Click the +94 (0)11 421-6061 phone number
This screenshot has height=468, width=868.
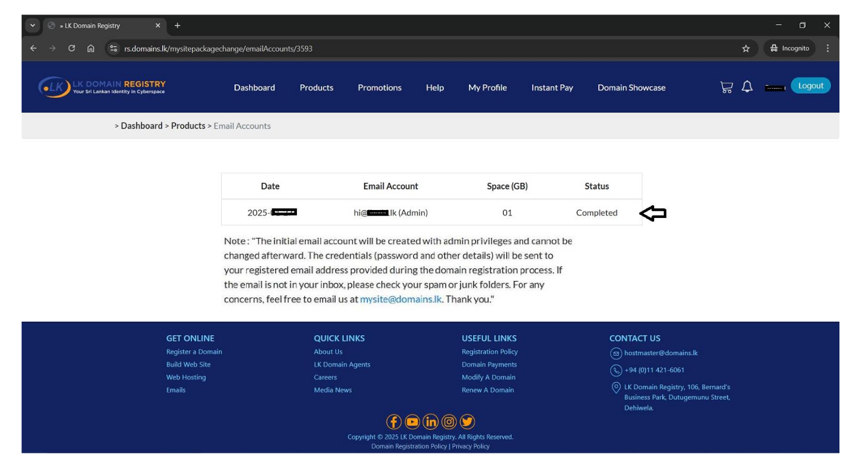tap(654, 370)
